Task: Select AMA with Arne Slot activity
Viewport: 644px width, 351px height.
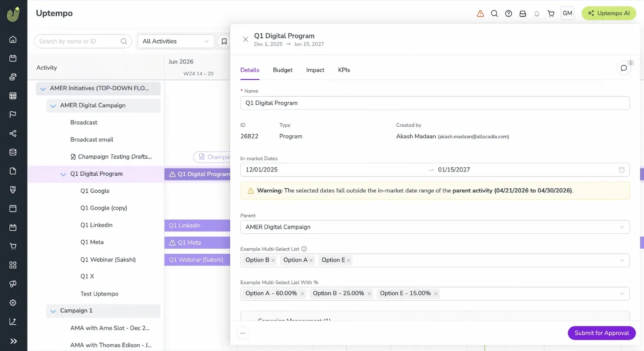Action: [110, 328]
